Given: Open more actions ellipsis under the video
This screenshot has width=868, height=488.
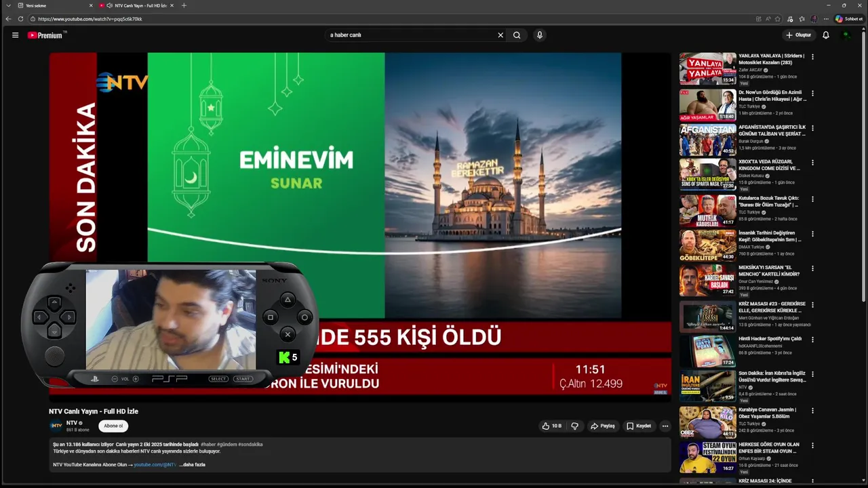Looking at the screenshot, I should [665, 426].
